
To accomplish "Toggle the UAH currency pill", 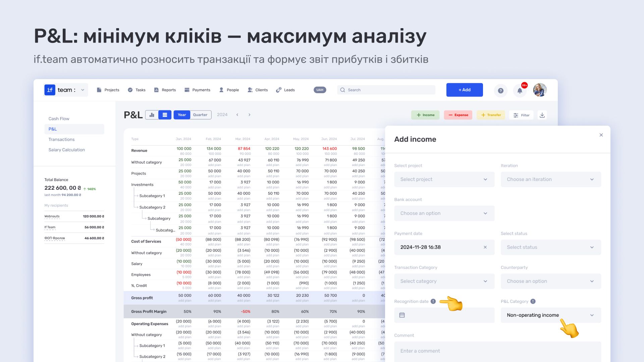I will tap(320, 90).
